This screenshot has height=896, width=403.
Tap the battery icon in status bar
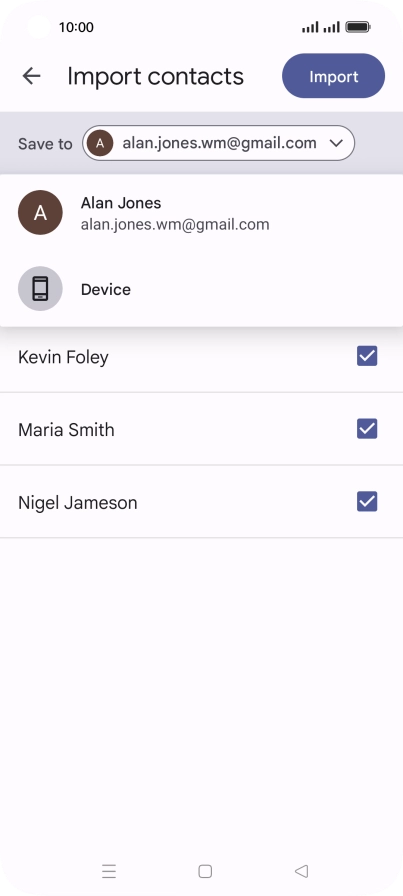[358, 27]
